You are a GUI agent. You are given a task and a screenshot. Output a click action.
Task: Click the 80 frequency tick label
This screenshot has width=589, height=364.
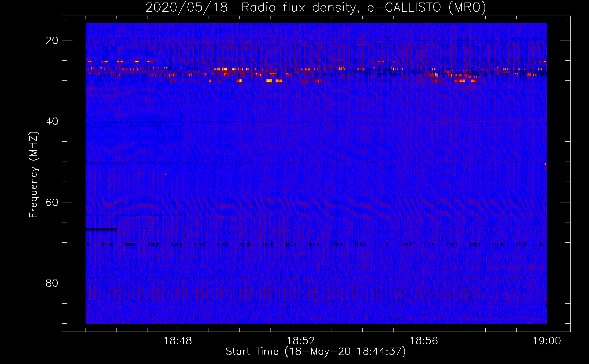tap(52, 283)
